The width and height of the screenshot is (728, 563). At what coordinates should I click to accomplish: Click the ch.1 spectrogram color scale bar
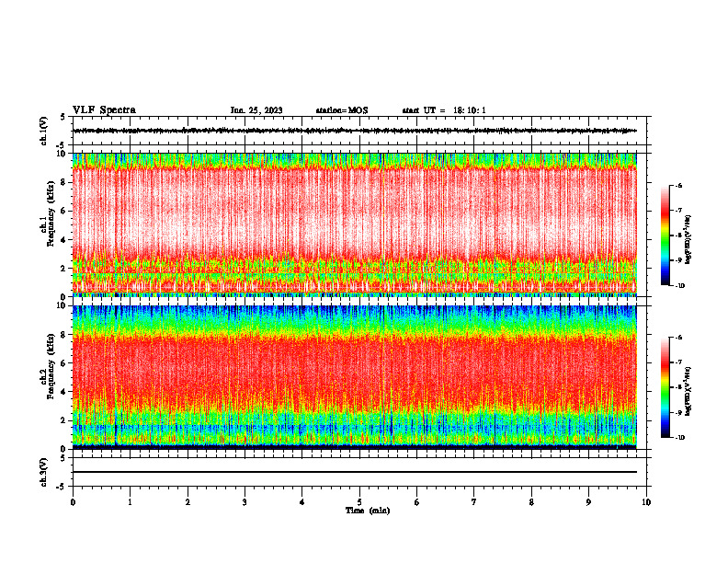pos(665,236)
